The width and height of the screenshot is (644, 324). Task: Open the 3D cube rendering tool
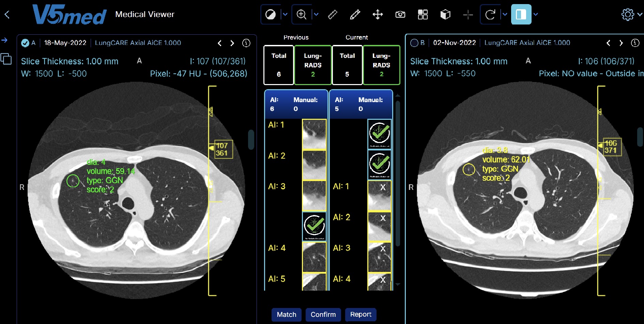point(445,14)
